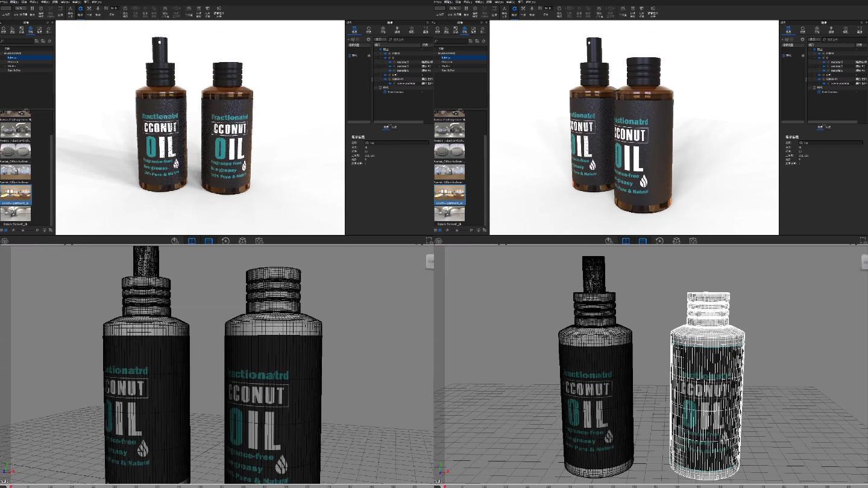Switch to Colors library tab, left window

[x=12, y=30]
